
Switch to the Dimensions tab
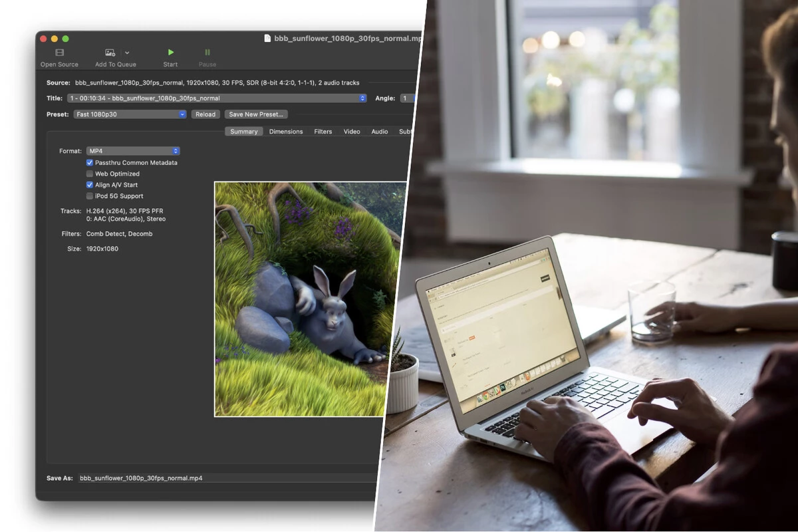coord(286,132)
